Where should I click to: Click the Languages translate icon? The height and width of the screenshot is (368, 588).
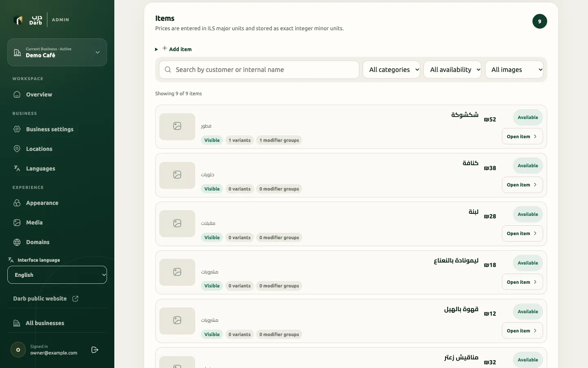pos(17,168)
